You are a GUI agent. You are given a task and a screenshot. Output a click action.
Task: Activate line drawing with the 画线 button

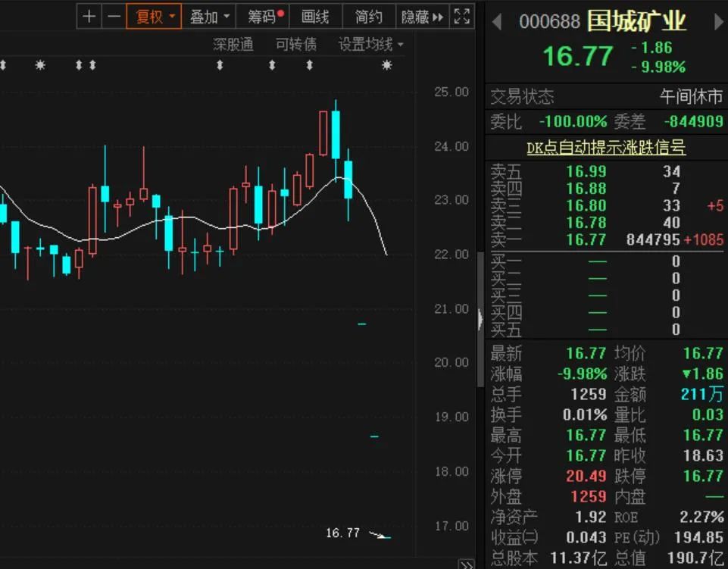pyautogui.click(x=316, y=16)
